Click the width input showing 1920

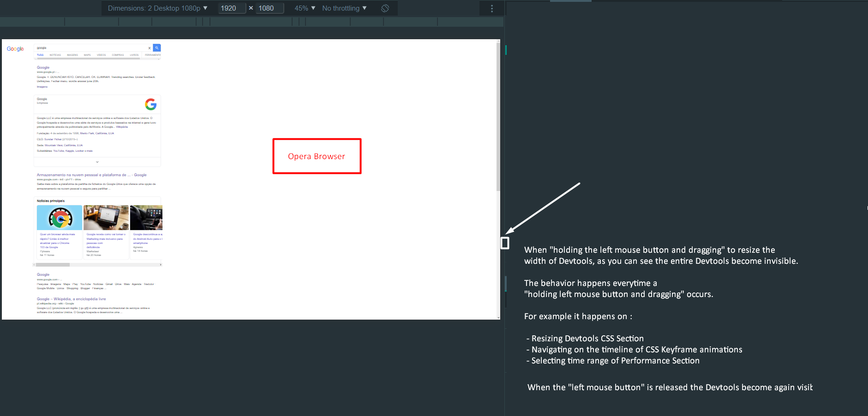(232, 8)
